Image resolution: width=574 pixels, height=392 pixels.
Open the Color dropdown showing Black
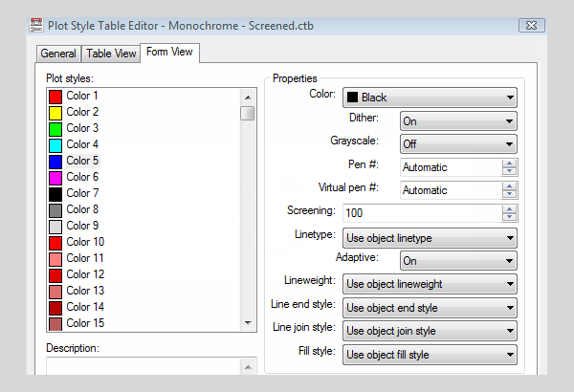[430, 98]
